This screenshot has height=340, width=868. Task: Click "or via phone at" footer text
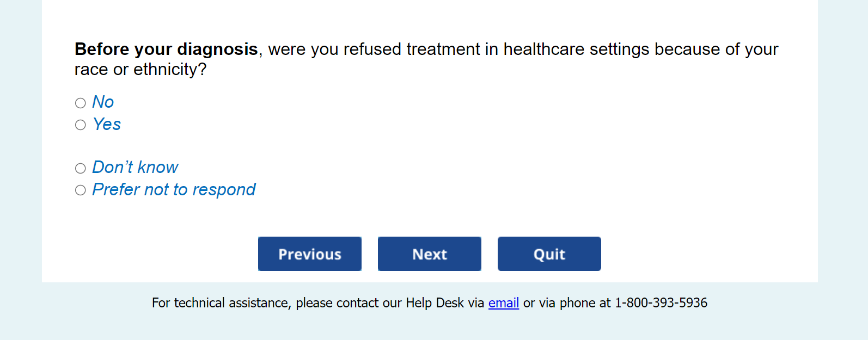pyautogui.click(x=567, y=303)
